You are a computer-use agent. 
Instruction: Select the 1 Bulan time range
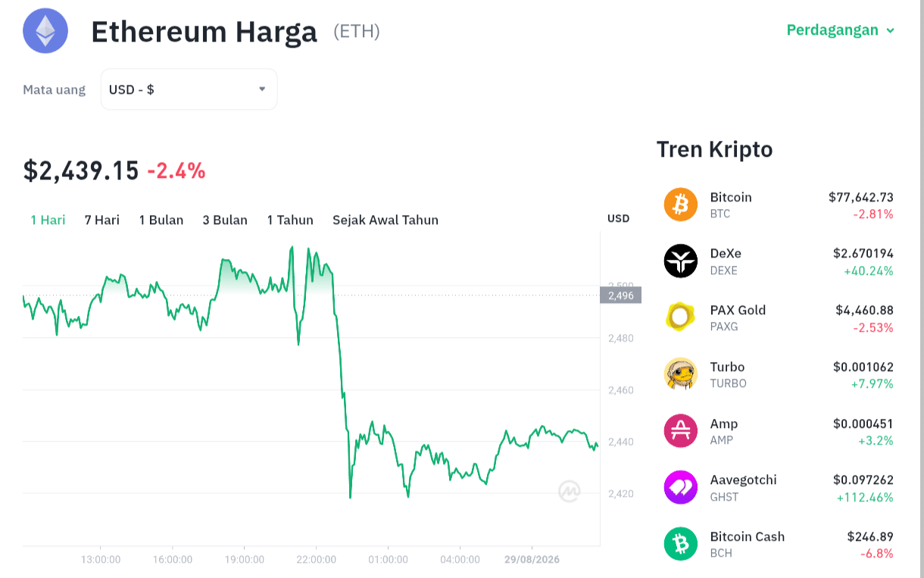[161, 220]
